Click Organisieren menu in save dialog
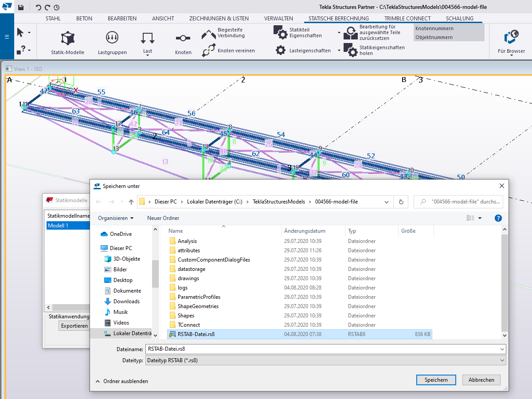The image size is (532, 399). point(116,218)
